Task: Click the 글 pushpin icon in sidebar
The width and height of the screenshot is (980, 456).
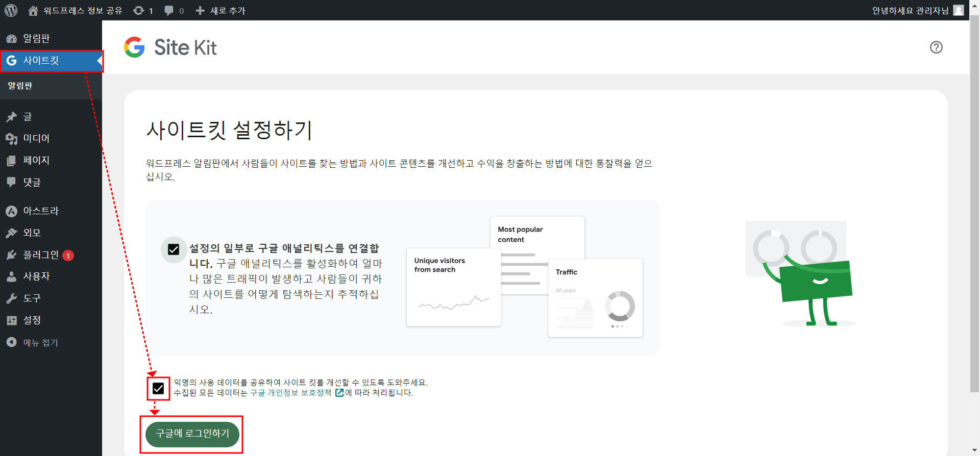Action: [11, 117]
